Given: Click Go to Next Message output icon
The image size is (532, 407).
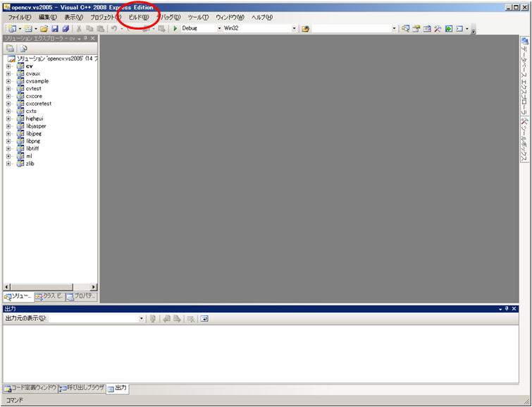Looking at the screenshot, I should pyautogui.click(x=177, y=319).
